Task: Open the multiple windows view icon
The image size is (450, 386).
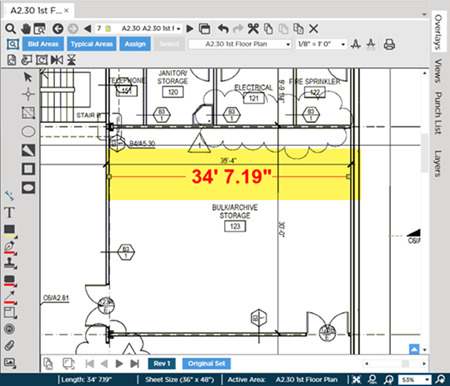Action: point(204,29)
